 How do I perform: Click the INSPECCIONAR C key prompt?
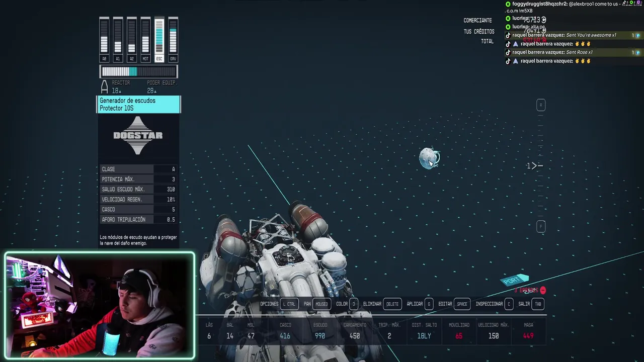pyautogui.click(x=495, y=304)
